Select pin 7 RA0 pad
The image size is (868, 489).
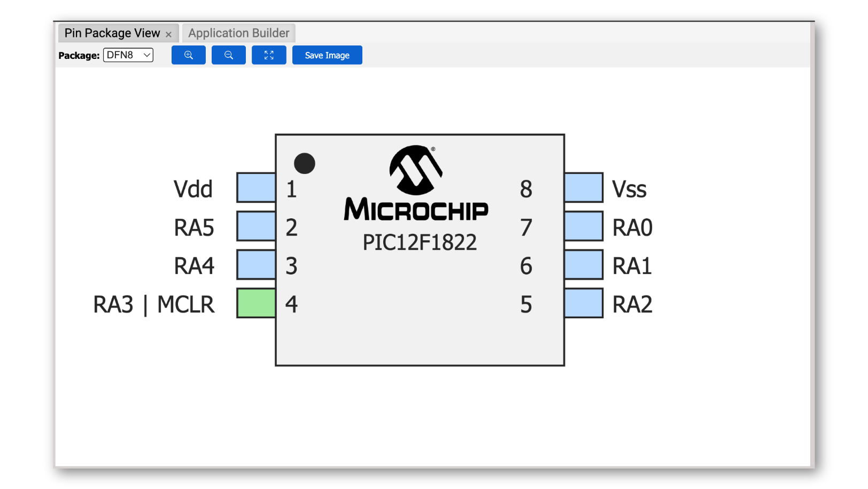coord(584,226)
